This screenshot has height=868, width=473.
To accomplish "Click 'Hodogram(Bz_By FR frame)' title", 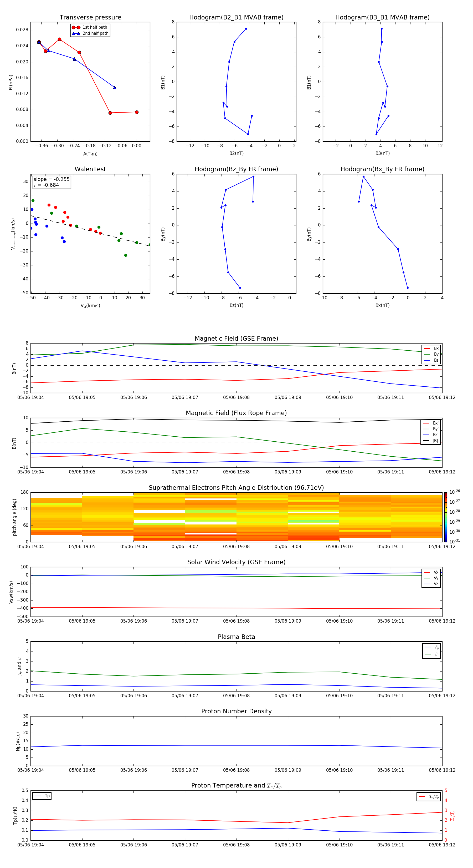I will click(x=236, y=169).
